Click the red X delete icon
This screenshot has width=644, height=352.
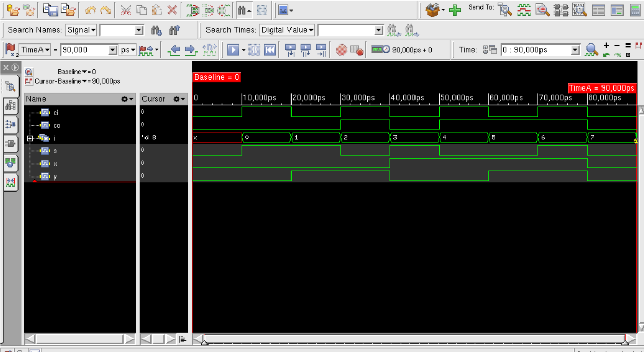(x=173, y=10)
